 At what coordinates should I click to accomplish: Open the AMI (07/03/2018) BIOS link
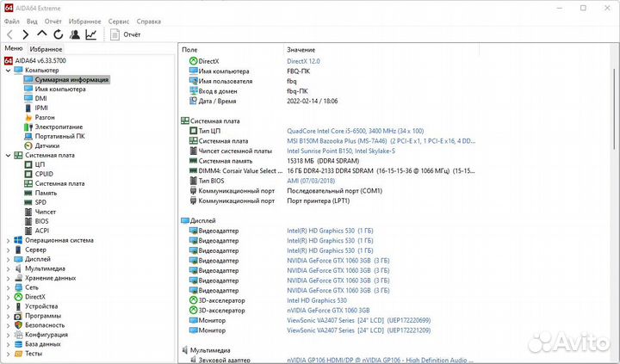[x=311, y=181]
